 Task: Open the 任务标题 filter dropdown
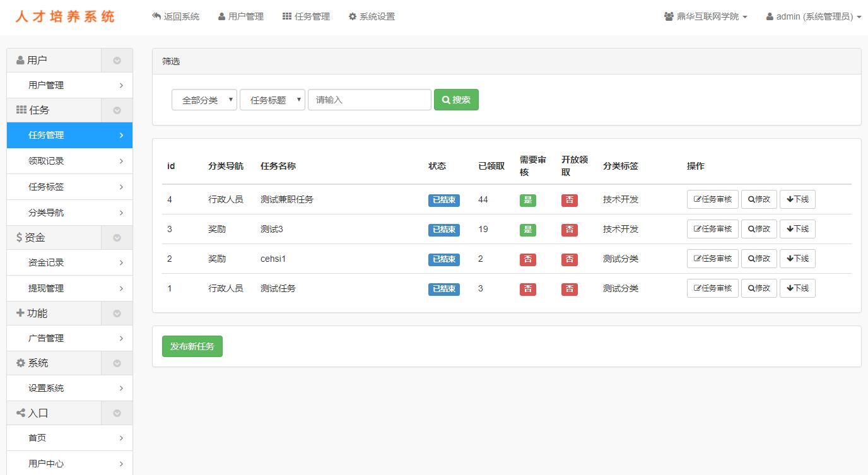[273, 100]
